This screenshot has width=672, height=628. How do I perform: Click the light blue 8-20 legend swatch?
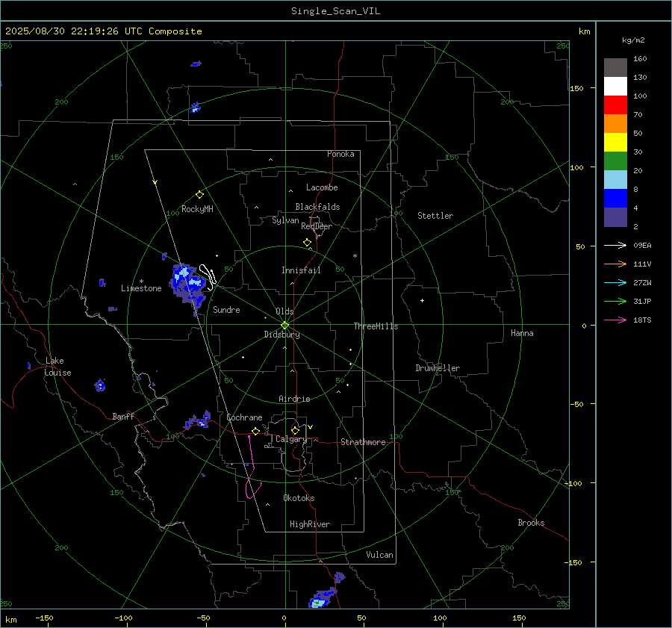[x=615, y=180]
